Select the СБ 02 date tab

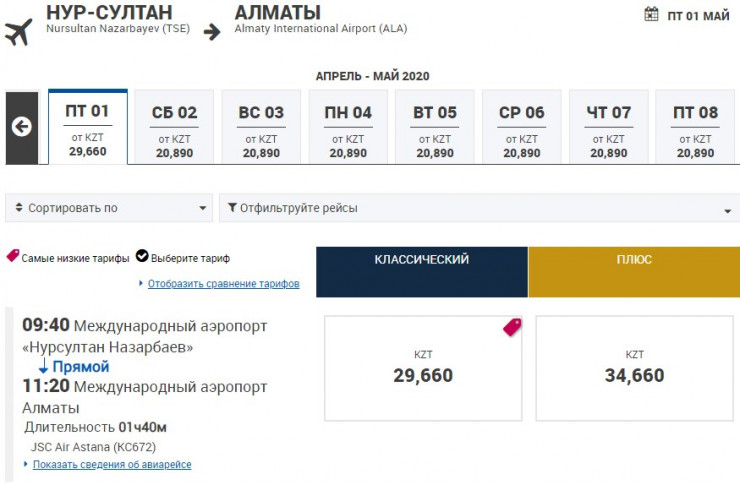174,127
